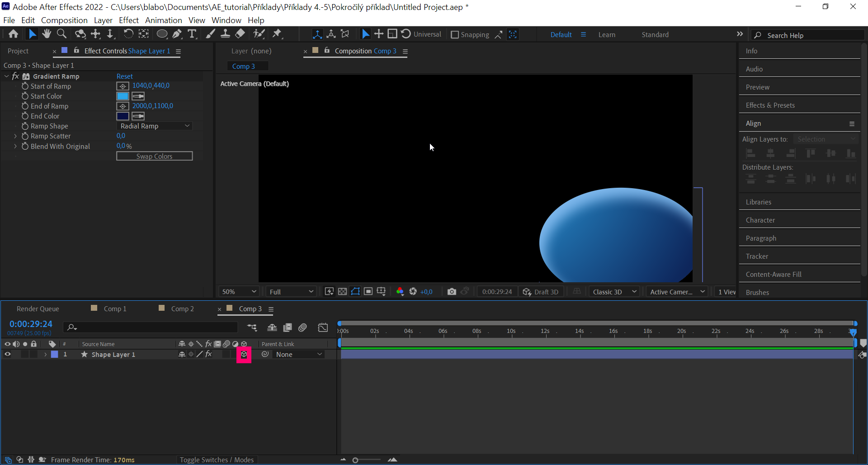
Task: Open the Composition menu
Action: click(64, 20)
